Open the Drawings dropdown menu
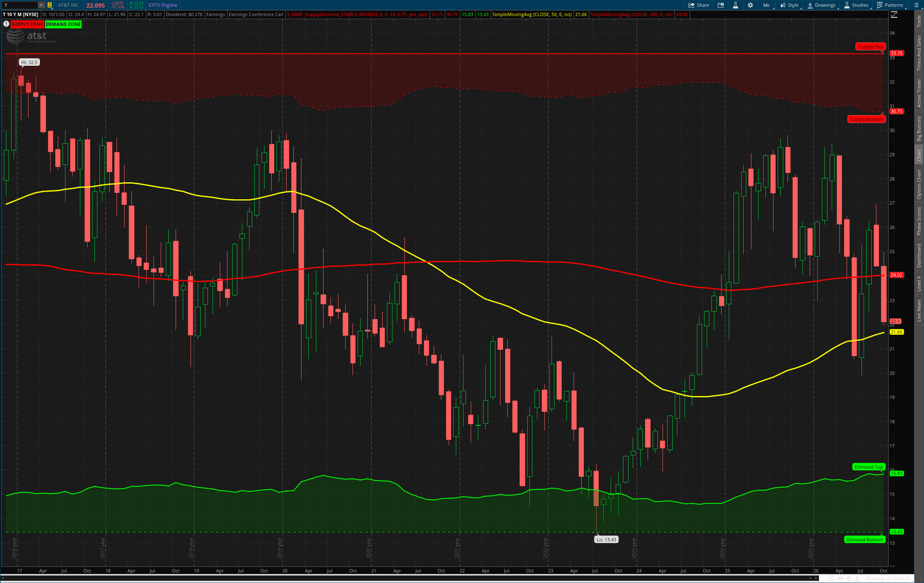 [821, 5]
